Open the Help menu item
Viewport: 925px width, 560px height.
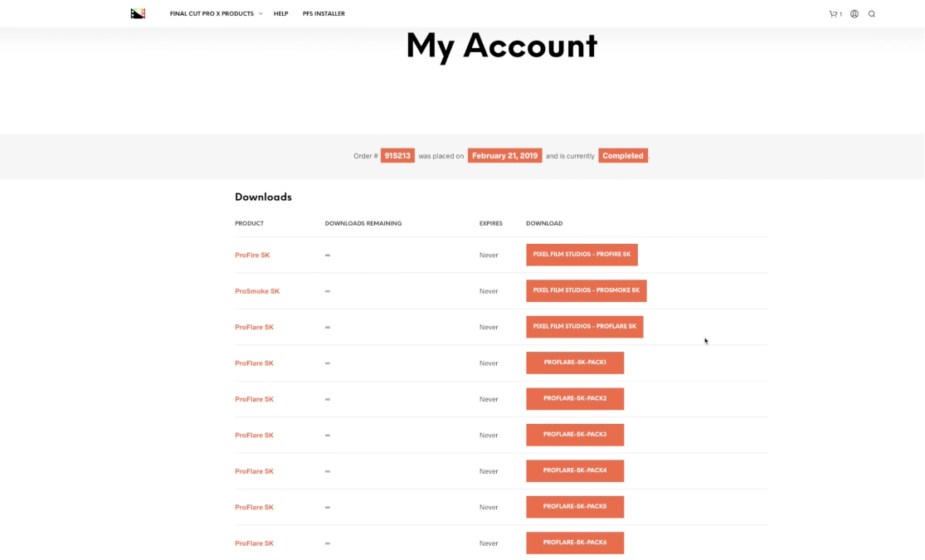280,13
